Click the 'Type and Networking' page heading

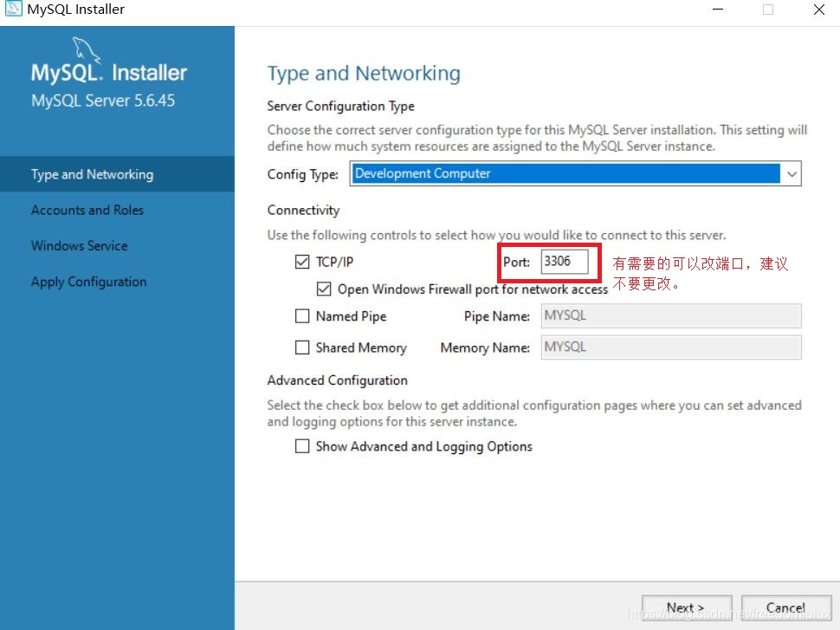tap(364, 74)
